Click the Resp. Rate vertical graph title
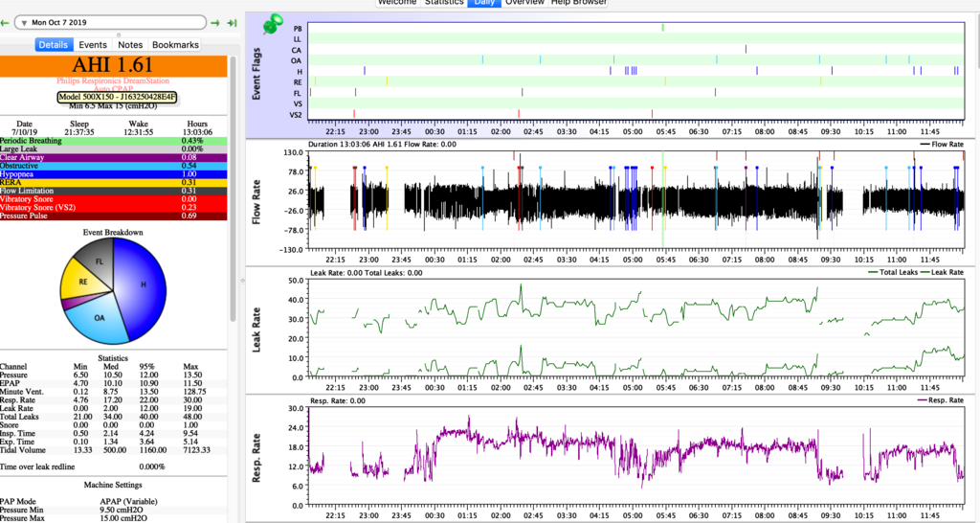Image resolution: width=980 pixels, height=523 pixels. [256, 458]
